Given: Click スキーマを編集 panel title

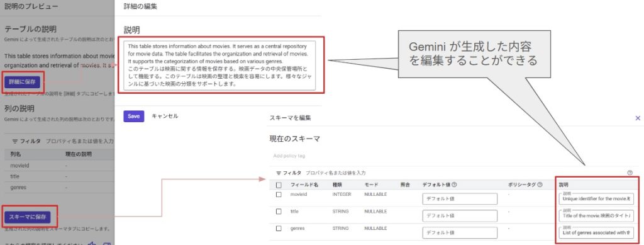Looking at the screenshot, I should pyautogui.click(x=290, y=118).
